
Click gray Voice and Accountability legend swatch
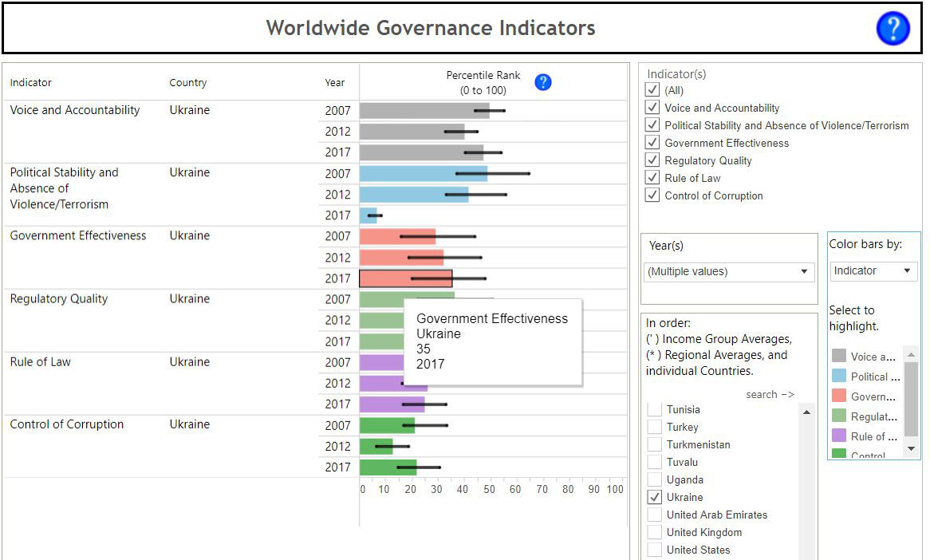click(x=839, y=357)
